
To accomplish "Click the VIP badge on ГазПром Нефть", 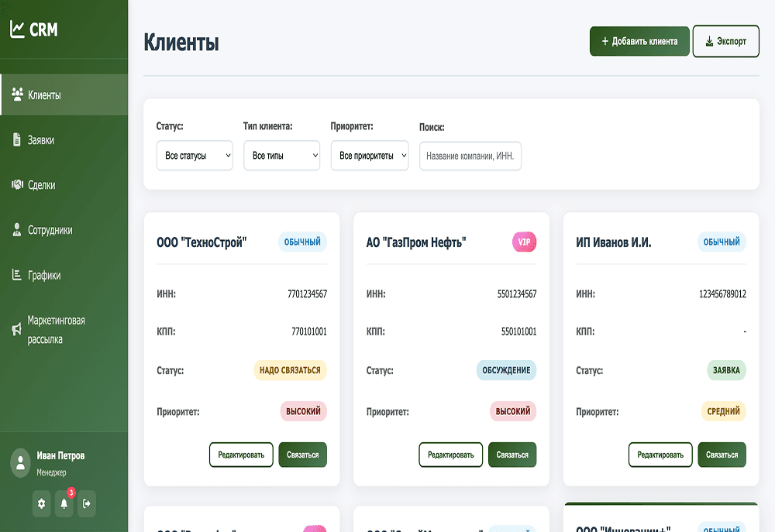I will coord(524,242).
